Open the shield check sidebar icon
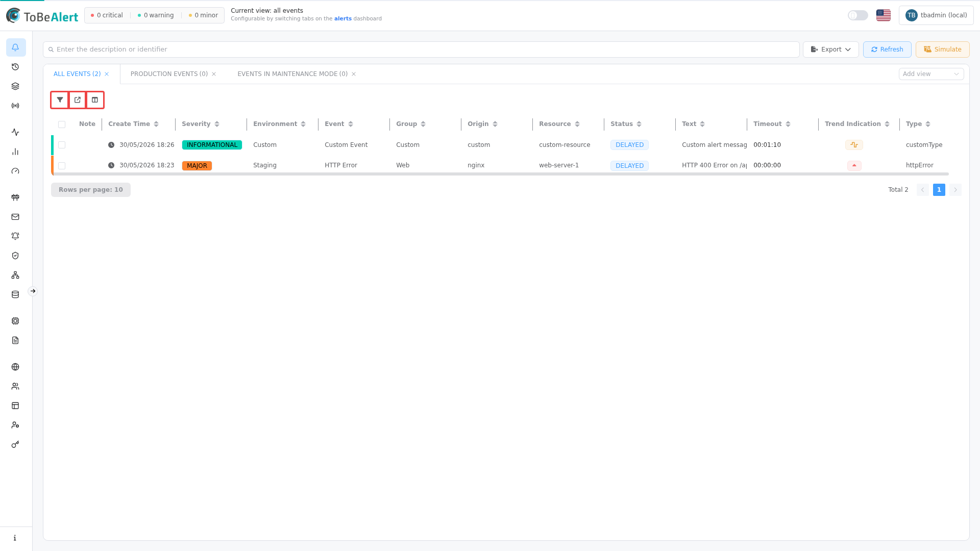The image size is (980, 551). coord(15,256)
